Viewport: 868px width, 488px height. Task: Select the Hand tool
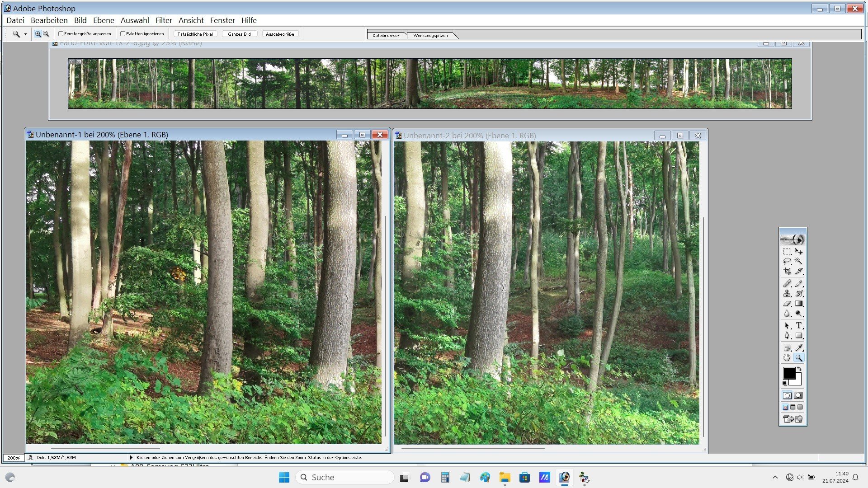(787, 358)
